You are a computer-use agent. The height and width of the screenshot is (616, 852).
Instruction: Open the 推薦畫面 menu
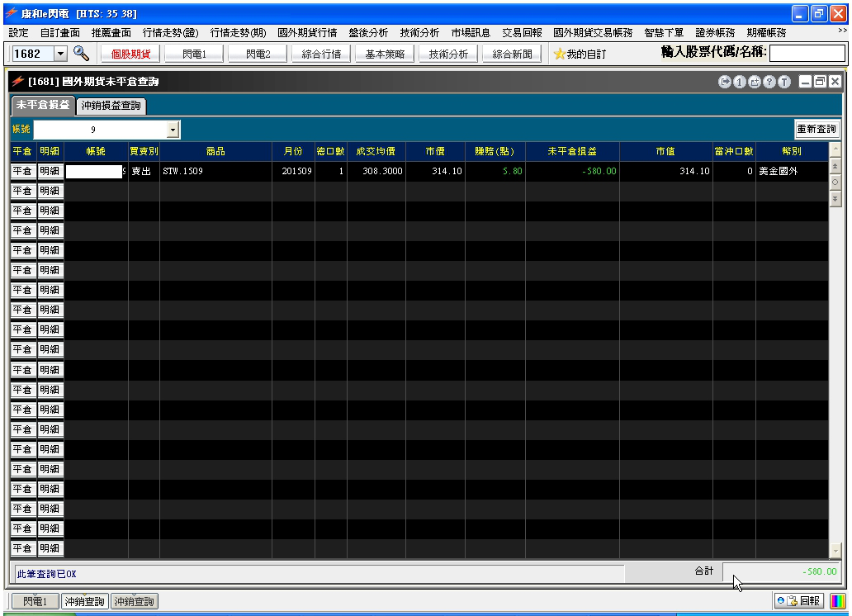111,33
